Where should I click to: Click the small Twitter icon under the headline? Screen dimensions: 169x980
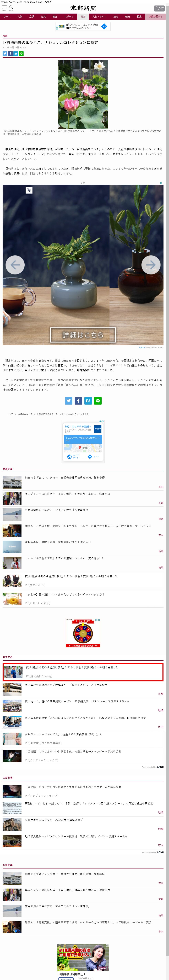(5, 54)
